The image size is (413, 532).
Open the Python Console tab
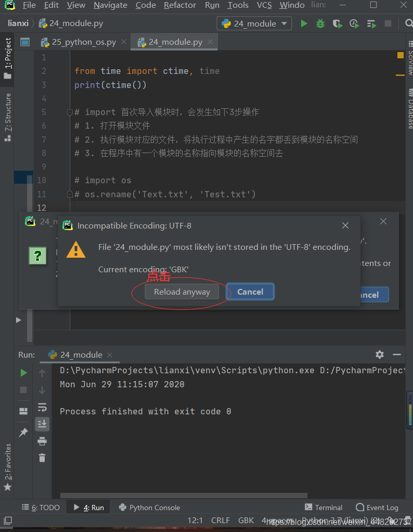coord(149,508)
